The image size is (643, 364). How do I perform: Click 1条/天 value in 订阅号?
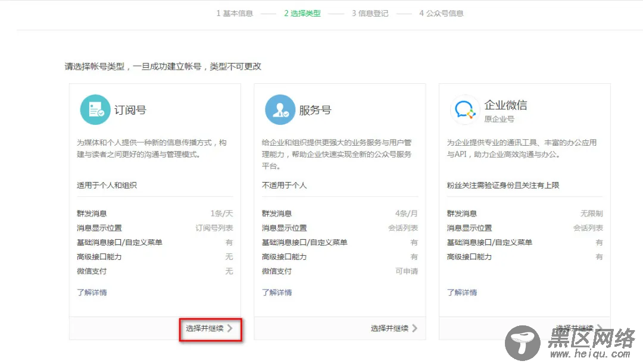pos(221,214)
